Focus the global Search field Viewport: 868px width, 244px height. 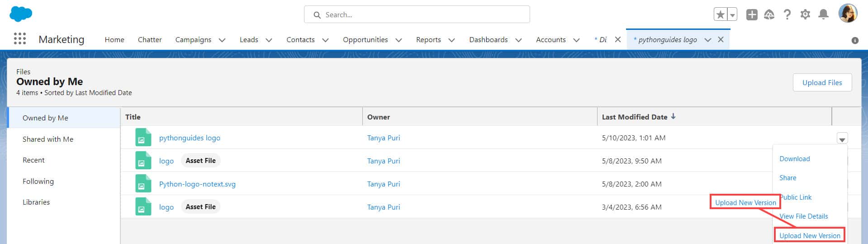click(417, 14)
